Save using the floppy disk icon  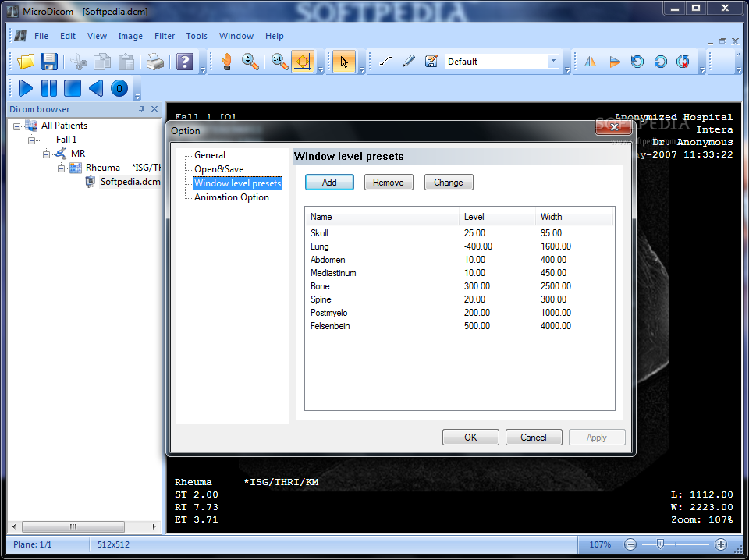coord(48,62)
